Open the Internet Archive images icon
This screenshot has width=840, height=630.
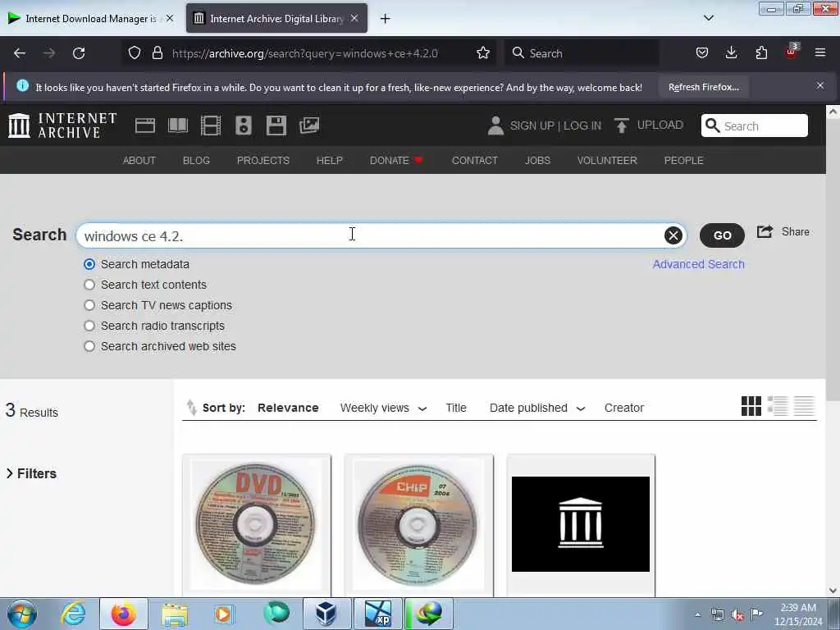309,126
